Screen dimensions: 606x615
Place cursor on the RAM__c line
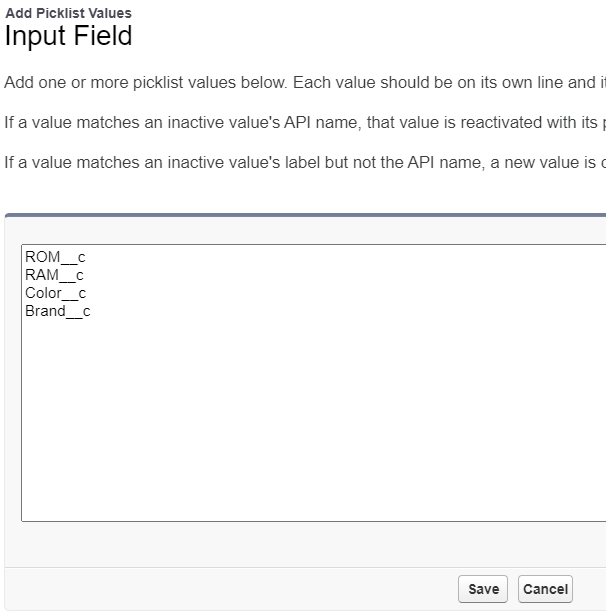click(54, 275)
